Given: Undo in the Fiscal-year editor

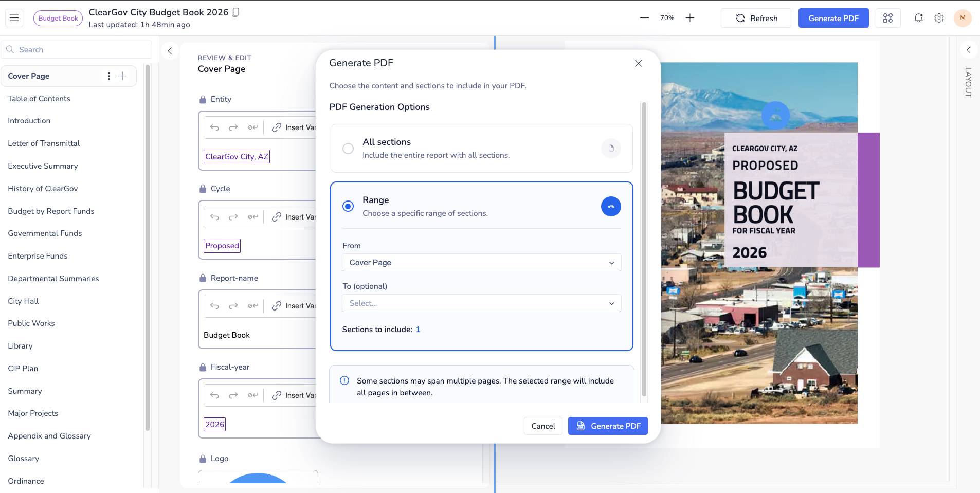Looking at the screenshot, I should tap(215, 395).
